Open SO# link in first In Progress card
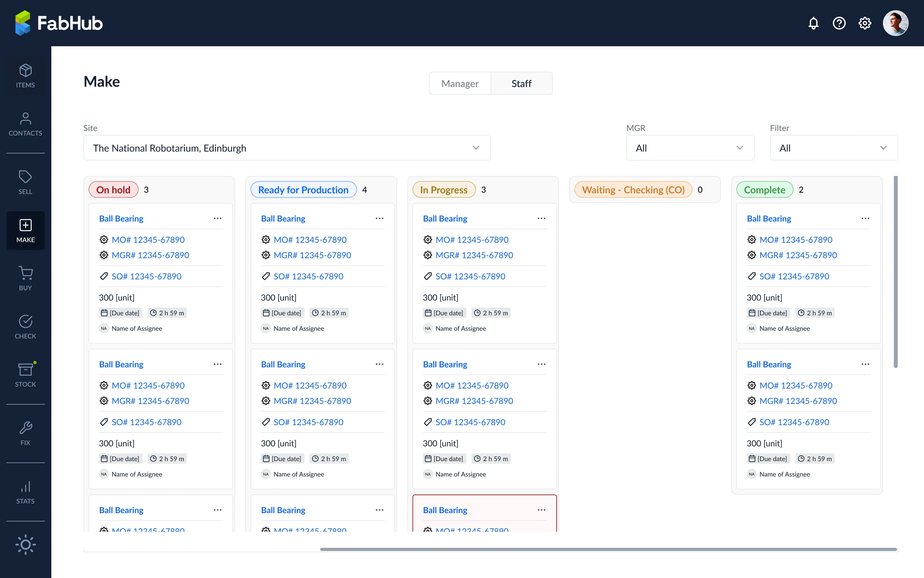 pos(470,276)
